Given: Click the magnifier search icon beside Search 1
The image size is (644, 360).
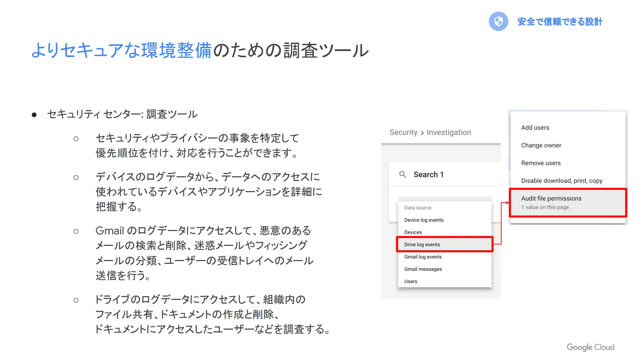Looking at the screenshot, I should coord(402,174).
